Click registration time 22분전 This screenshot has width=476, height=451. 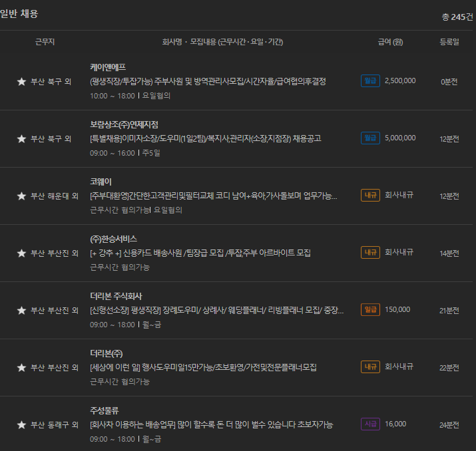tap(449, 368)
